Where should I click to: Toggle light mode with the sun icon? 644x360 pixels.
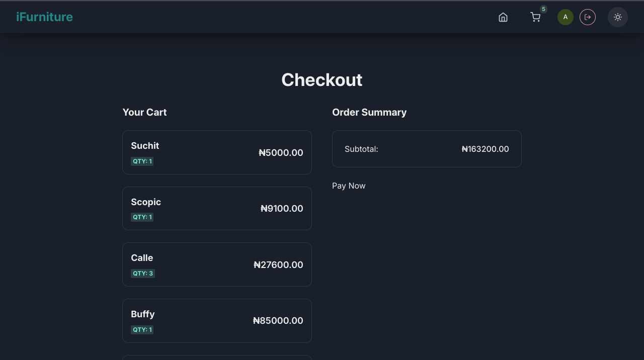[x=617, y=17]
